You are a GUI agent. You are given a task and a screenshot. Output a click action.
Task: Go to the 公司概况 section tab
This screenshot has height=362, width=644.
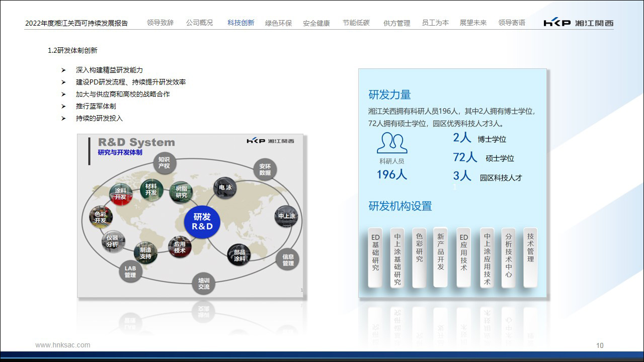tap(199, 23)
